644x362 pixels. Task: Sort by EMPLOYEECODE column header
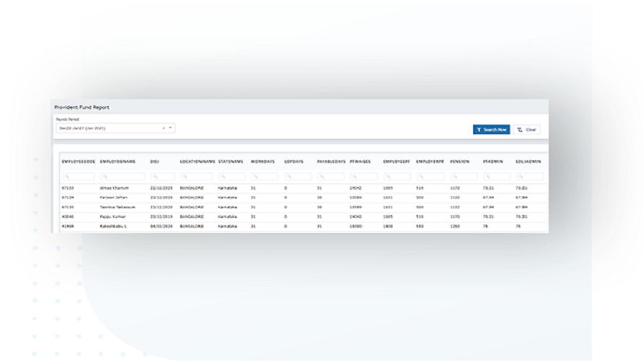[x=78, y=161]
